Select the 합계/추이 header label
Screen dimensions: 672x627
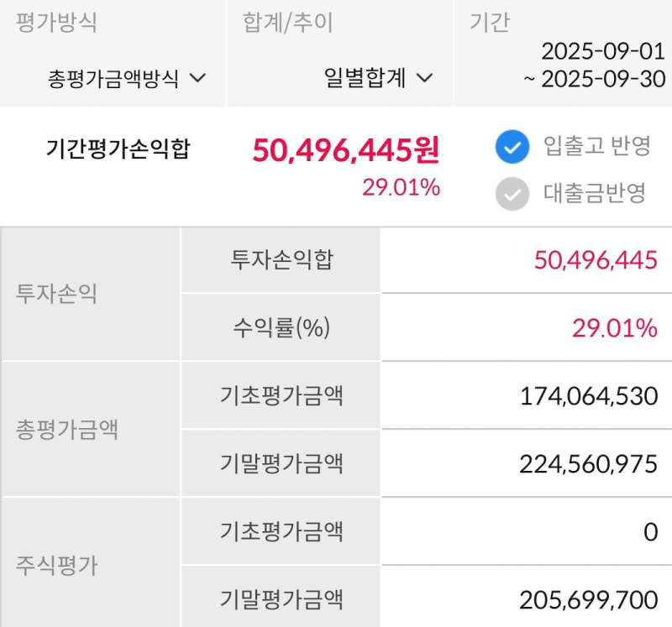tap(288, 23)
